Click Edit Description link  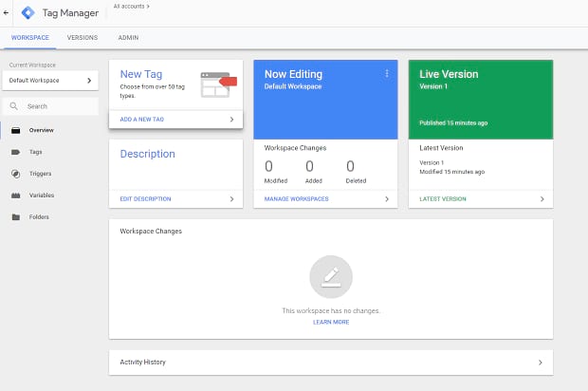(x=145, y=199)
